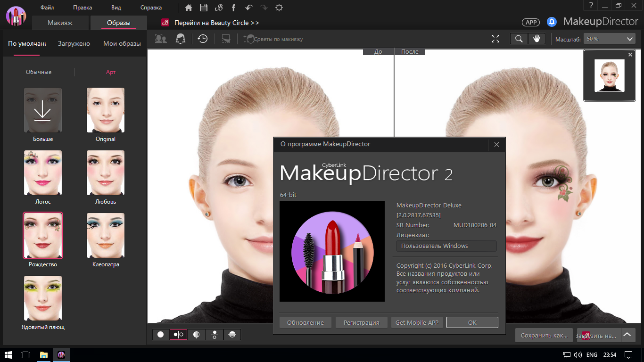Confirm the About dialog with OK
Image resolution: width=644 pixels, height=362 pixels.
click(472, 322)
